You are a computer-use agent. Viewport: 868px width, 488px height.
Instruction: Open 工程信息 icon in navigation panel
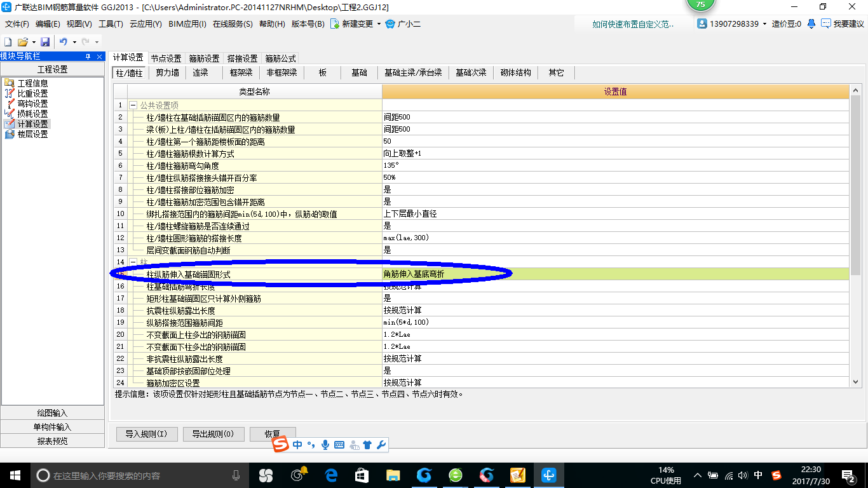pos(9,83)
